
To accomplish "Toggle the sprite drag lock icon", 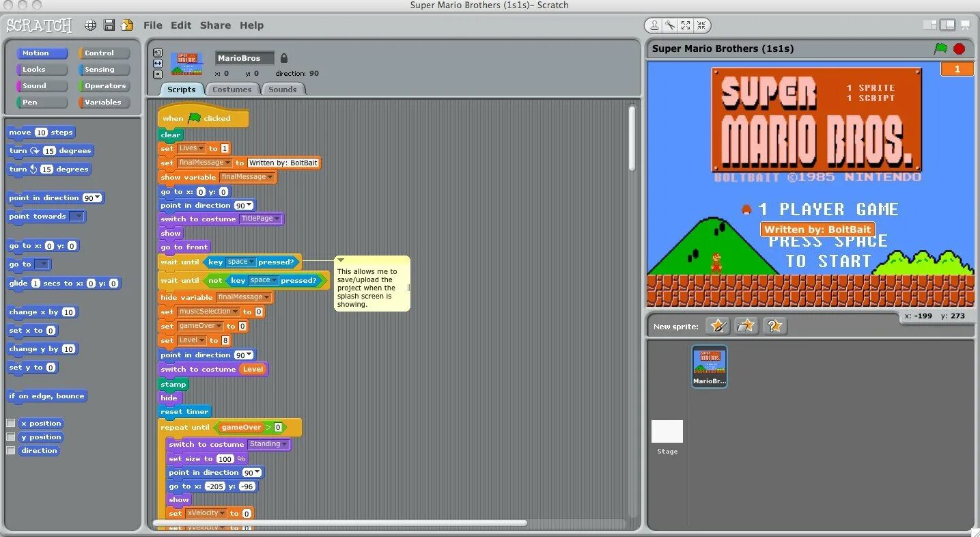I will point(284,58).
